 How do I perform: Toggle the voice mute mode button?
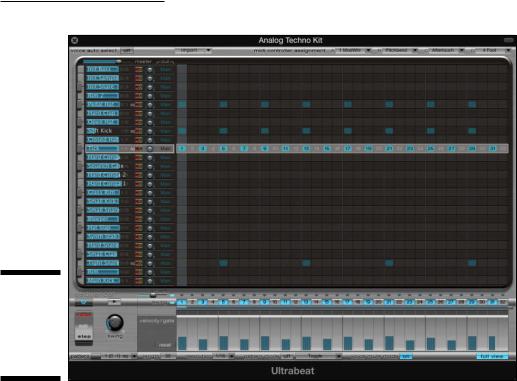tap(405, 356)
